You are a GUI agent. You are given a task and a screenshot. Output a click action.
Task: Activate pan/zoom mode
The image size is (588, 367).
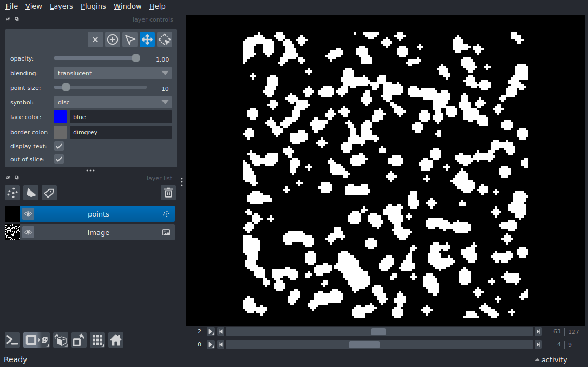(x=147, y=40)
